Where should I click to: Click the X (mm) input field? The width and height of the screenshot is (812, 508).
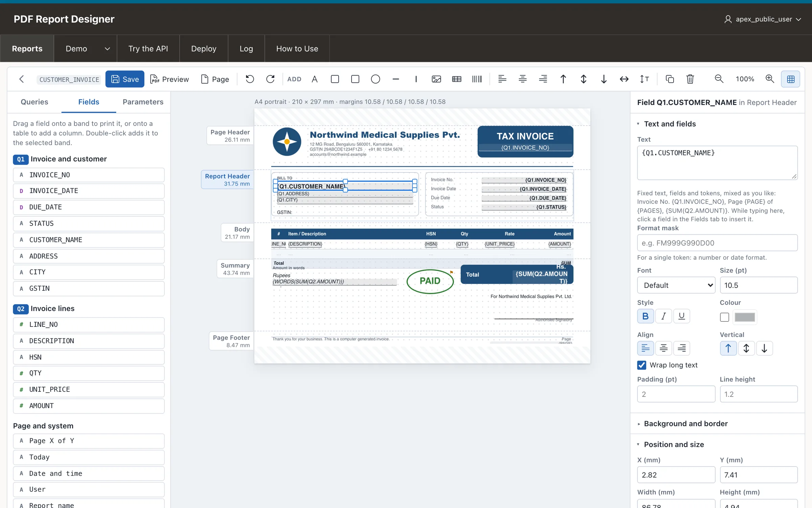pos(676,475)
